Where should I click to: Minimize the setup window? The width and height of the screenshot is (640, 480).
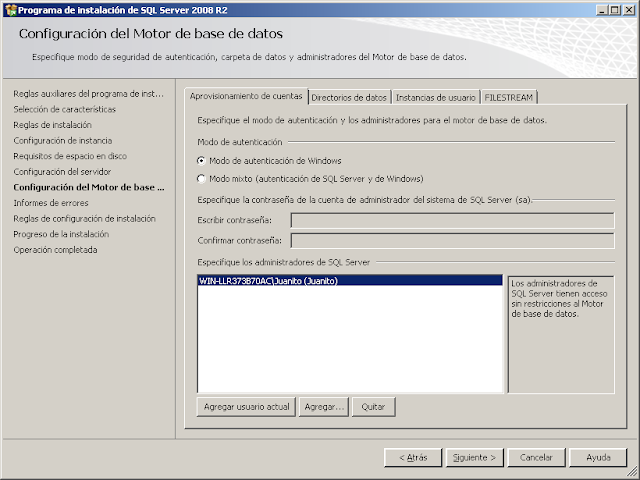602,10
